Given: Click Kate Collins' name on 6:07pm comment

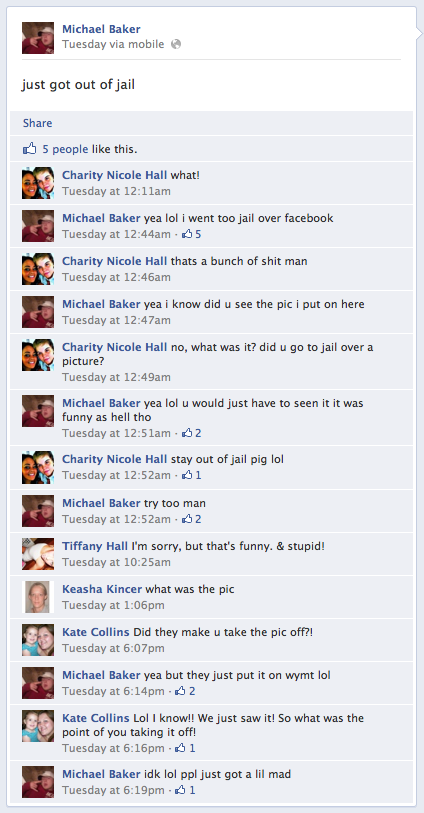Looking at the screenshot, I should [x=96, y=632].
